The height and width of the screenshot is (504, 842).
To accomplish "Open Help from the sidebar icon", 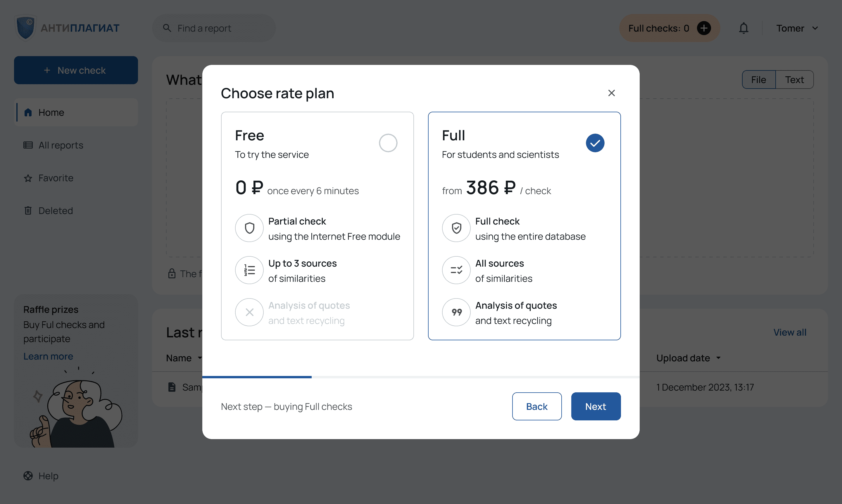I will click(x=28, y=476).
